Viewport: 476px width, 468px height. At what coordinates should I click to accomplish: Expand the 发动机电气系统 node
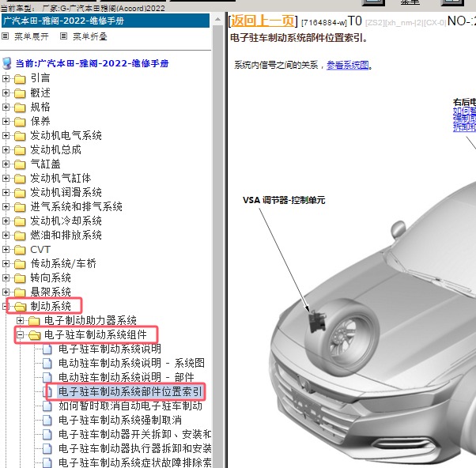(6, 135)
